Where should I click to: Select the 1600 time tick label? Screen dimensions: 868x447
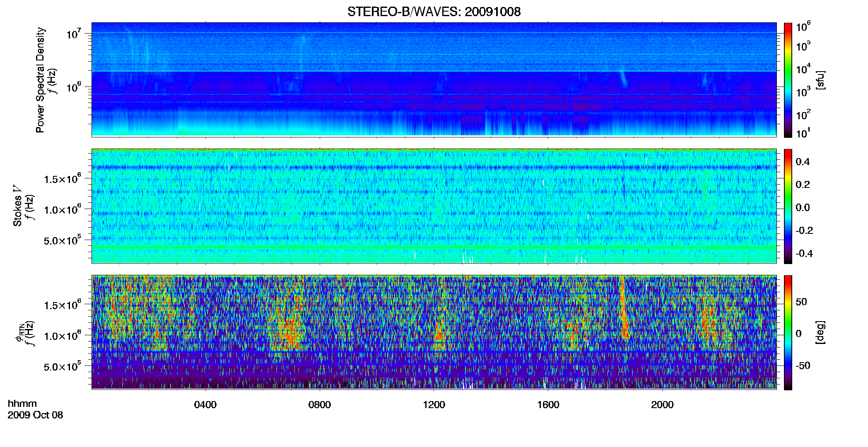coord(548,405)
